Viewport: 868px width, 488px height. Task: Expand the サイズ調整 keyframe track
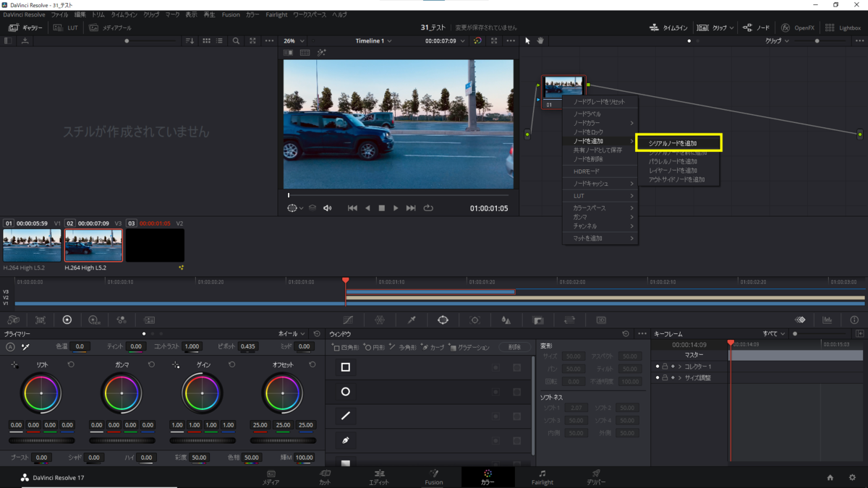point(680,378)
